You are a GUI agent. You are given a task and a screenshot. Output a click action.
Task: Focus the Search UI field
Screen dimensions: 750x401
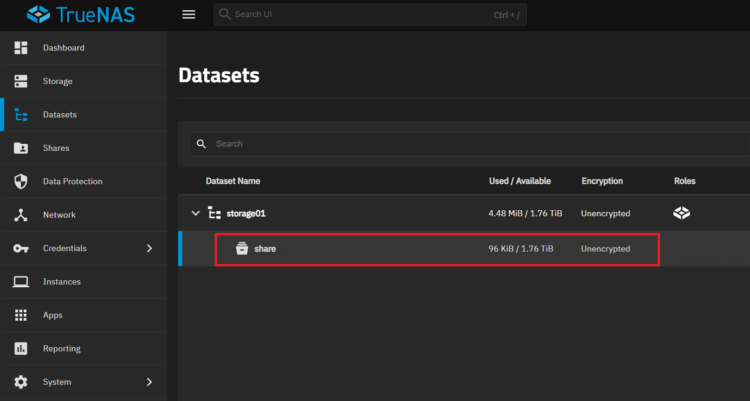(370, 14)
